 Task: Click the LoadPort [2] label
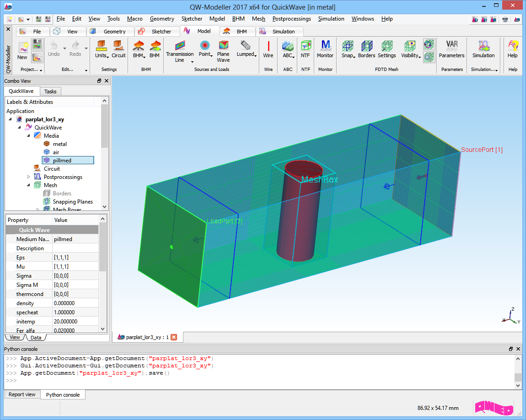click(225, 221)
